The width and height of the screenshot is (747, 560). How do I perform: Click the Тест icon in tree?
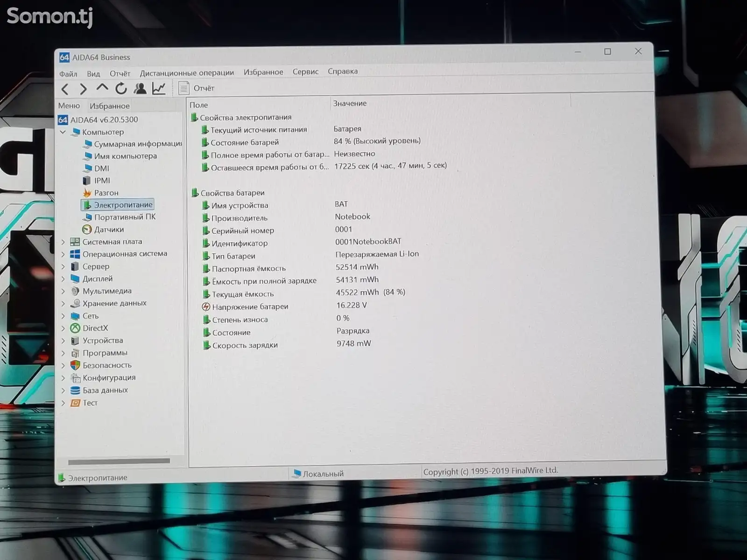pos(75,403)
